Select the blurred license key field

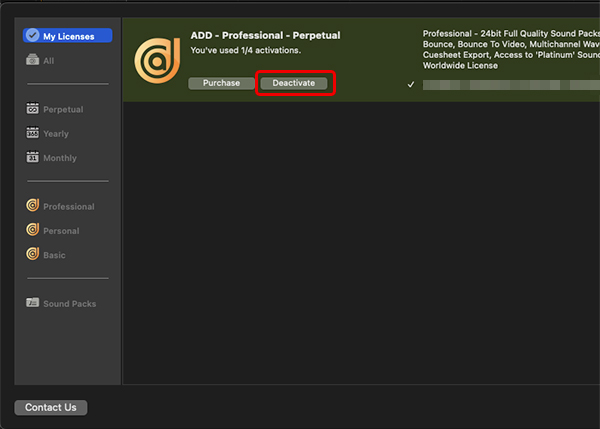point(511,85)
